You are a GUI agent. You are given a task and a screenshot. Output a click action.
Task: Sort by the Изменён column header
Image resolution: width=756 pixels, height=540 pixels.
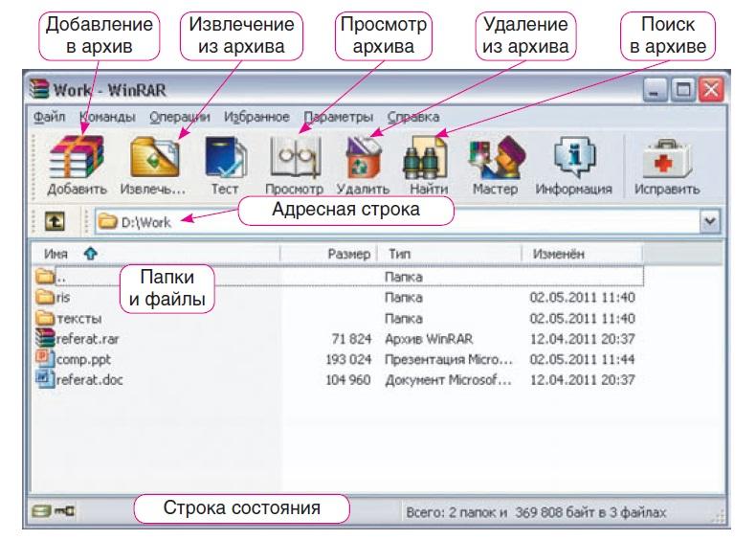click(583, 254)
